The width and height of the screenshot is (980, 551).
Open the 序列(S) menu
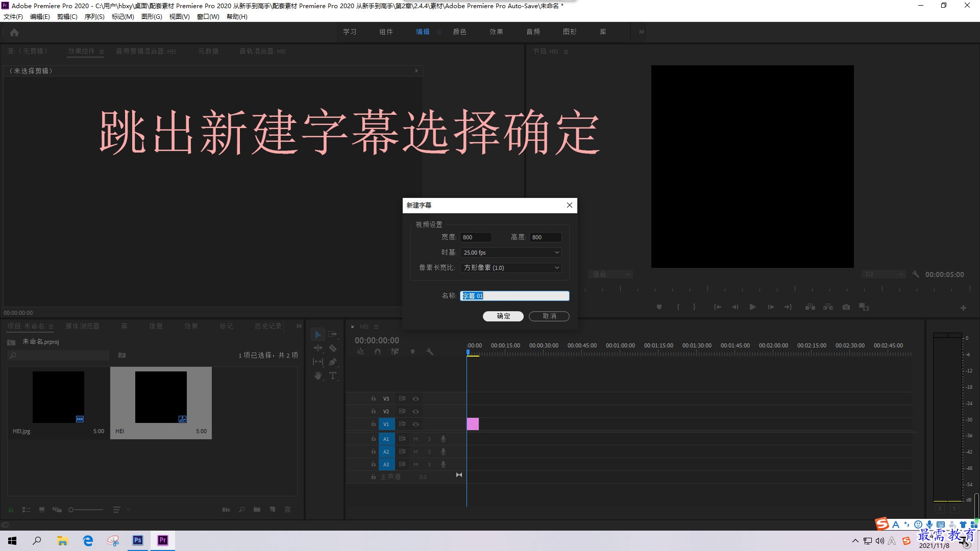point(94,17)
